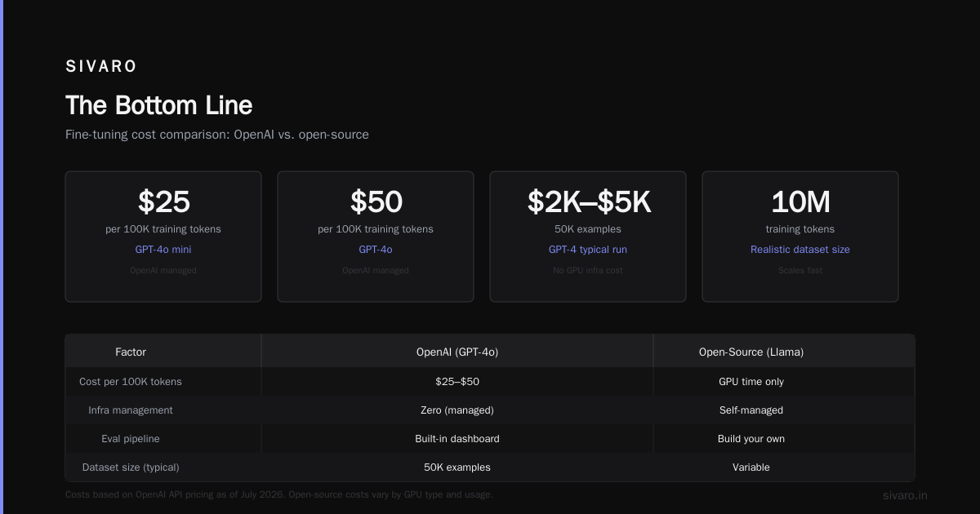Select the Dataset size (typical) row label
This screenshot has width=980, height=514.
[131, 467]
